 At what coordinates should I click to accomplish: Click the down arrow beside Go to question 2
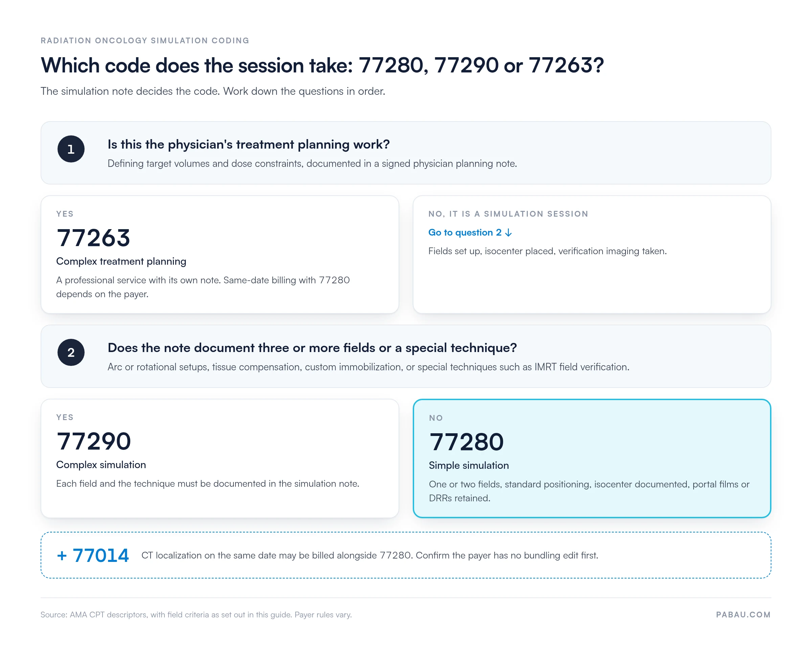click(509, 233)
